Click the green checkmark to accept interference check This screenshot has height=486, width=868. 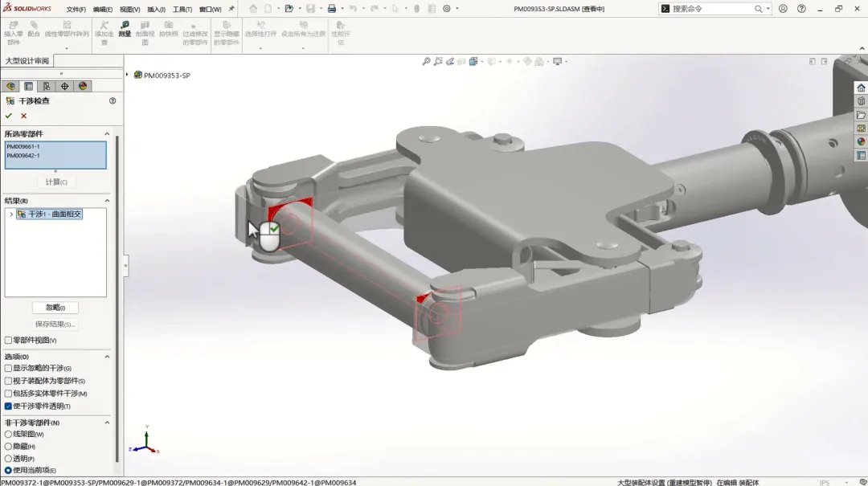point(8,116)
